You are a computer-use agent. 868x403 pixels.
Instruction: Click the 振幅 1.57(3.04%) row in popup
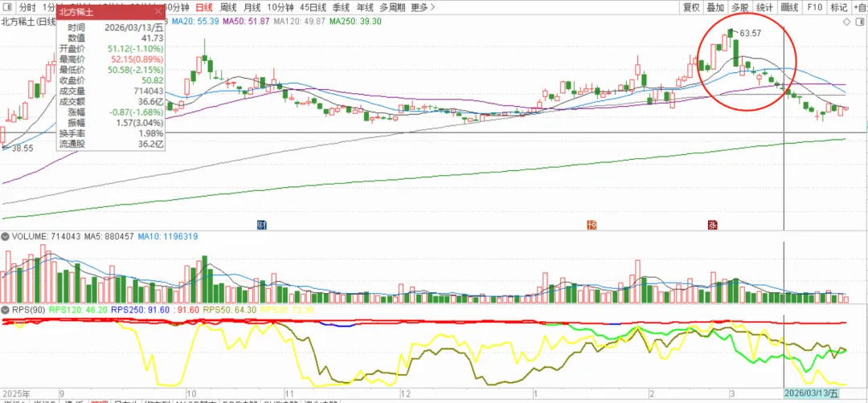pyautogui.click(x=111, y=122)
